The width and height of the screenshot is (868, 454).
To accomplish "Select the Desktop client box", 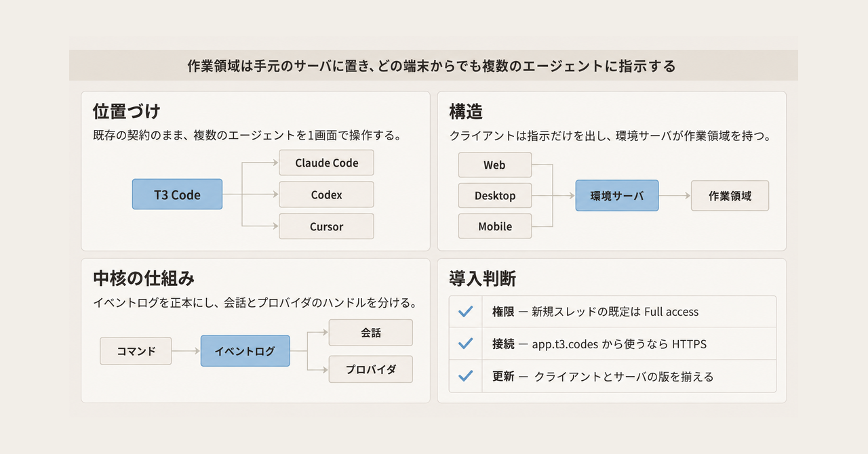I will (x=494, y=196).
